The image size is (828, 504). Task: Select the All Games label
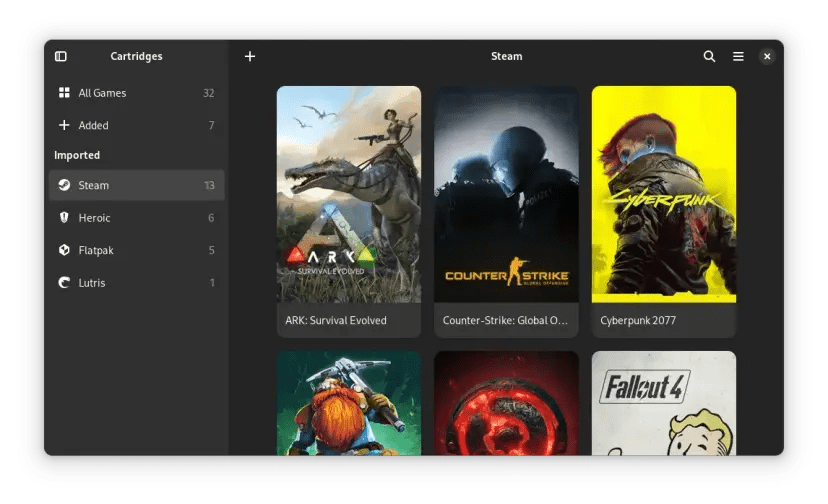(x=102, y=93)
